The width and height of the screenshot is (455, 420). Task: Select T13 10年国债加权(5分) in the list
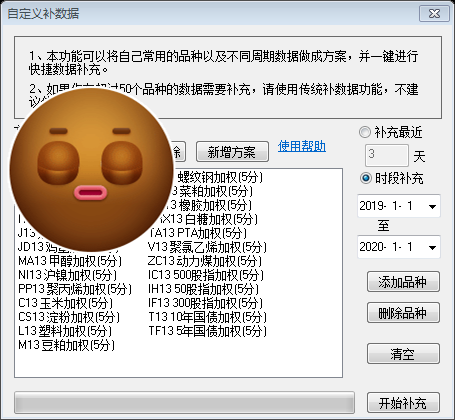pos(207,317)
